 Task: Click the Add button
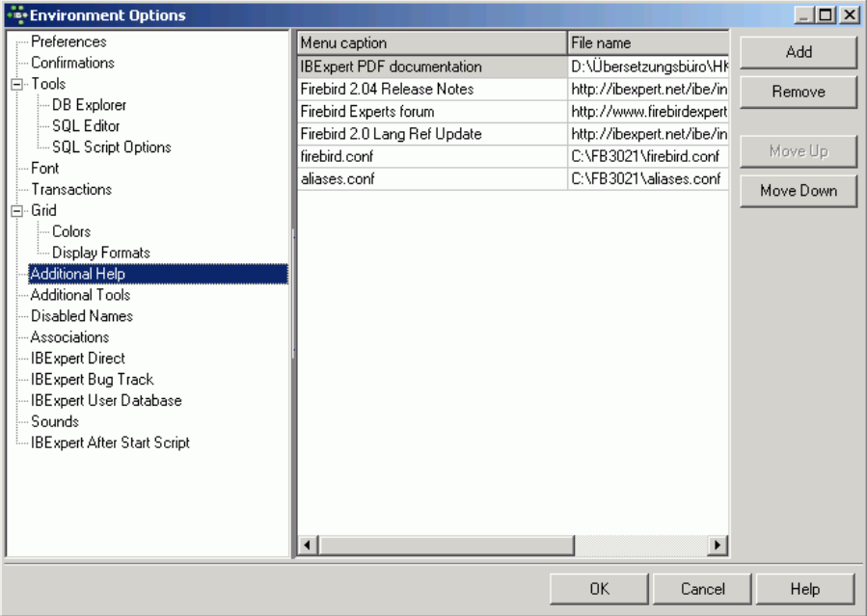pos(798,53)
